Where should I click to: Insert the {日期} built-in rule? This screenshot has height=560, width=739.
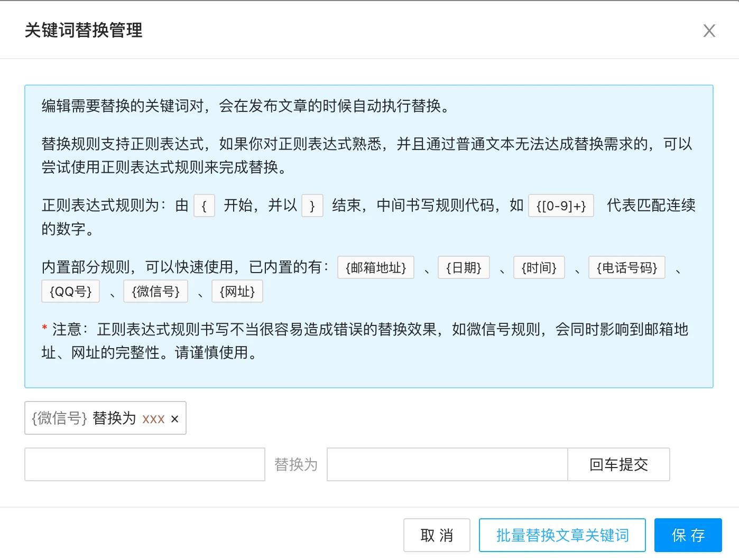[464, 267]
